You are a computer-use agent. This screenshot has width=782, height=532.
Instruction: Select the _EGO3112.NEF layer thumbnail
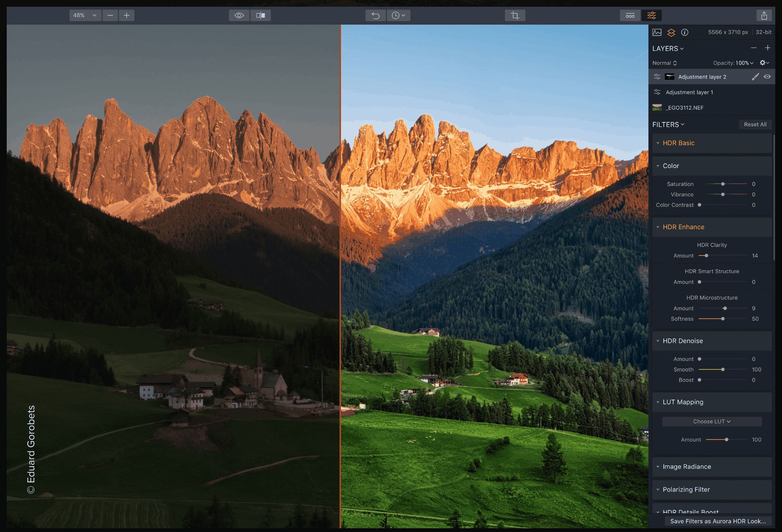[x=657, y=108]
